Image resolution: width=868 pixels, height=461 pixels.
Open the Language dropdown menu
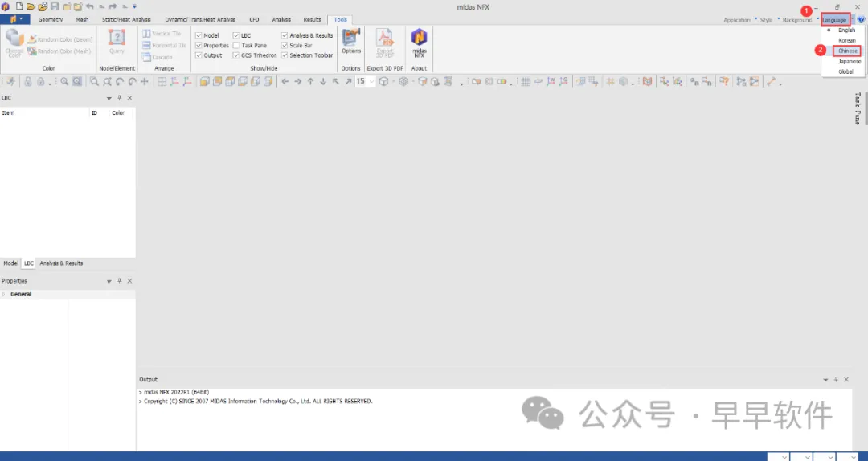point(835,20)
